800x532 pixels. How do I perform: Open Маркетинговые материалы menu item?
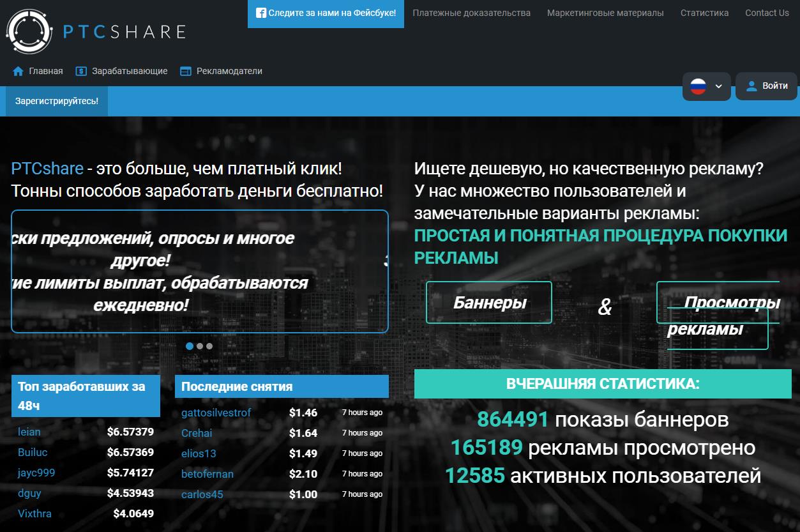[605, 13]
